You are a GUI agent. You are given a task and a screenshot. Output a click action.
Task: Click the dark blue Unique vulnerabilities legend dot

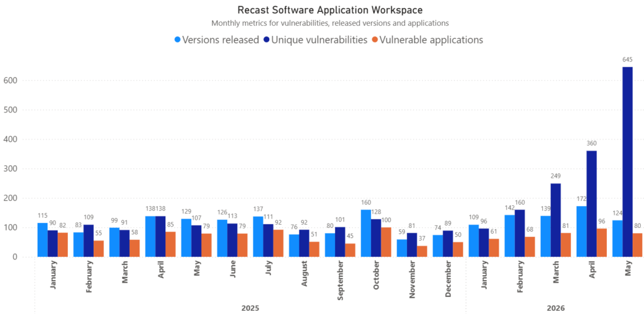coord(267,40)
